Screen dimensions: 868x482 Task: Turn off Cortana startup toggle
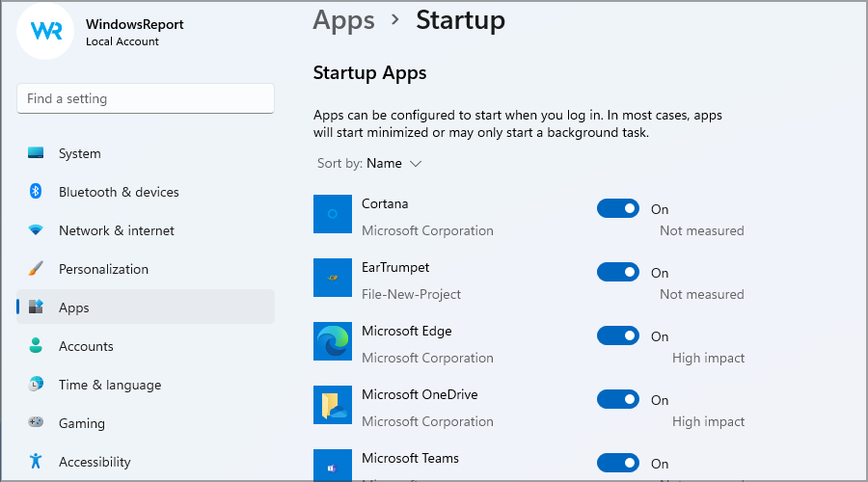[618, 208]
